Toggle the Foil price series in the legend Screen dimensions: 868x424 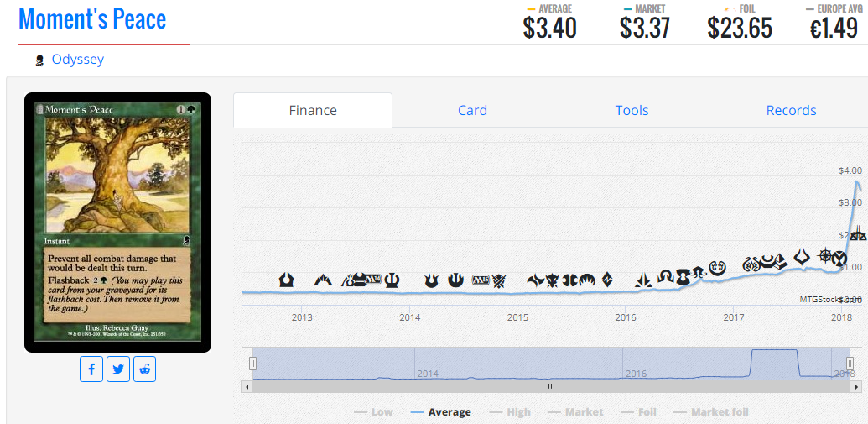(x=637, y=411)
